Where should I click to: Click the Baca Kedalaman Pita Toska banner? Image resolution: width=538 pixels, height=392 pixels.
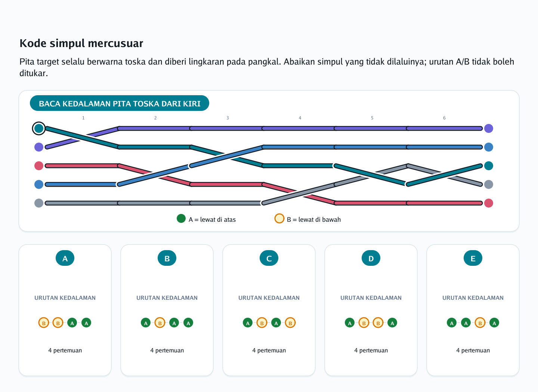tap(120, 103)
